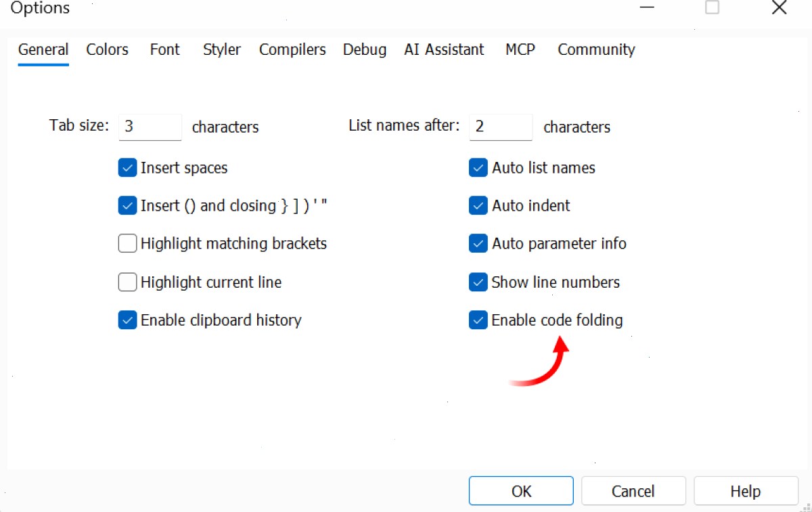Open the MCP tab
The image size is (812, 512).
(520, 49)
